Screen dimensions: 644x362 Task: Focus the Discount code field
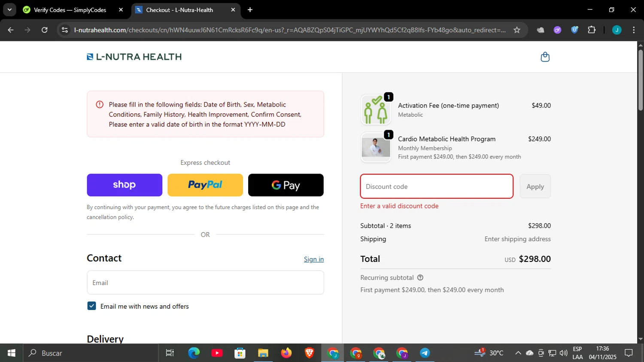tap(437, 186)
